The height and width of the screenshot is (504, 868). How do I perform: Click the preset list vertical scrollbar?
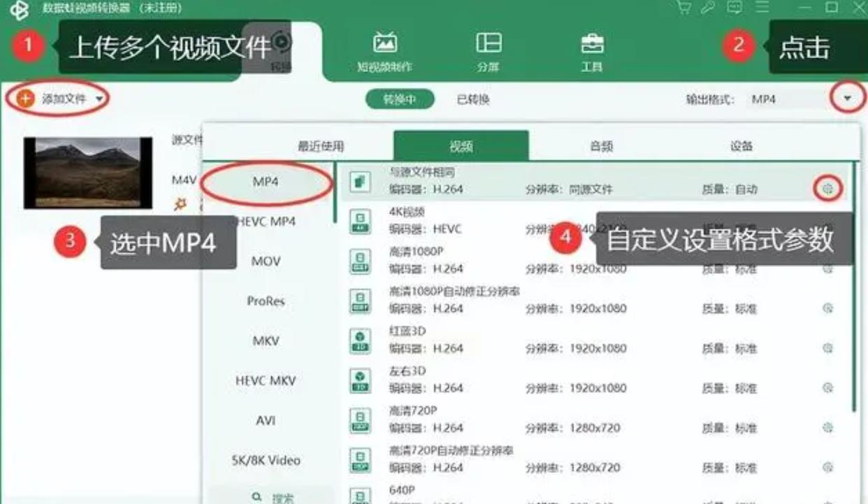point(853,287)
